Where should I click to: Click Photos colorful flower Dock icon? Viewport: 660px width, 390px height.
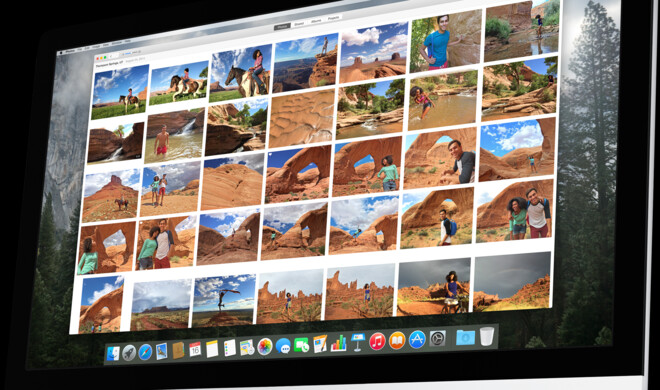coord(265,346)
